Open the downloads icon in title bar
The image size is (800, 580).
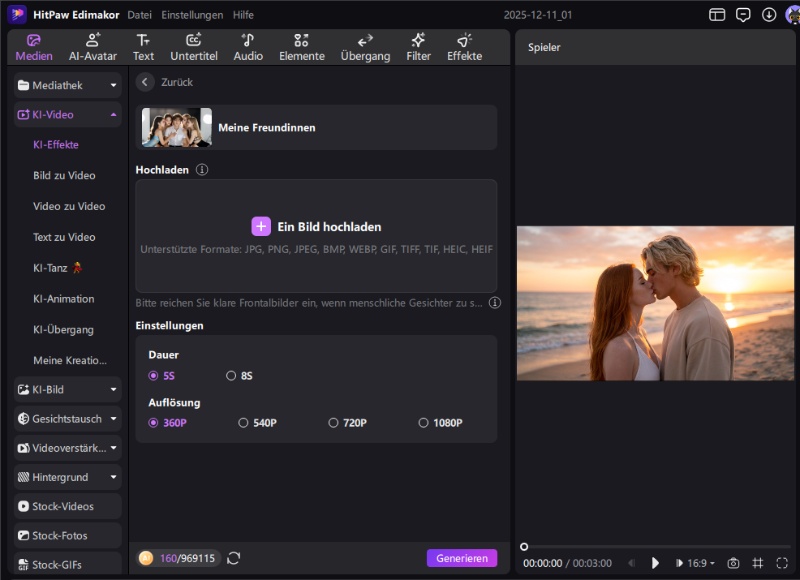click(769, 15)
